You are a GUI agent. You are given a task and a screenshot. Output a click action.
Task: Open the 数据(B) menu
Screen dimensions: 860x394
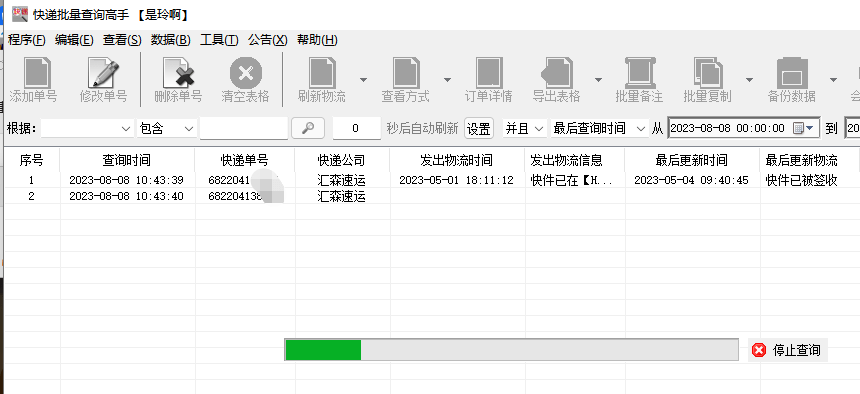(x=171, y=40)
